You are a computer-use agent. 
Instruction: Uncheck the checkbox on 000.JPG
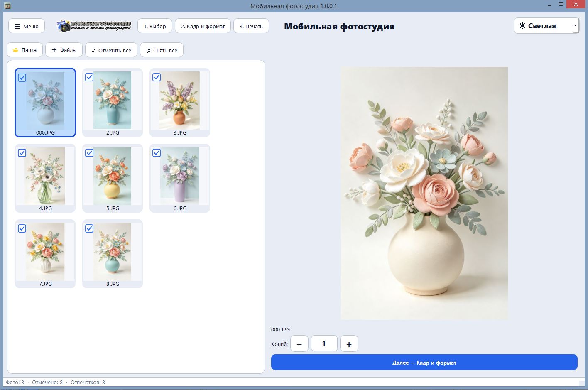click(x=22, y=78)
